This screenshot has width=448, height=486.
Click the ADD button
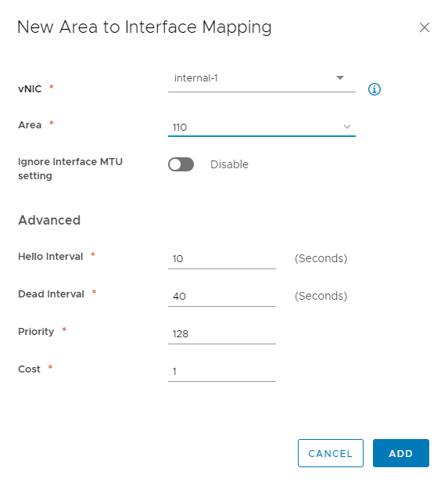[400, 453]
